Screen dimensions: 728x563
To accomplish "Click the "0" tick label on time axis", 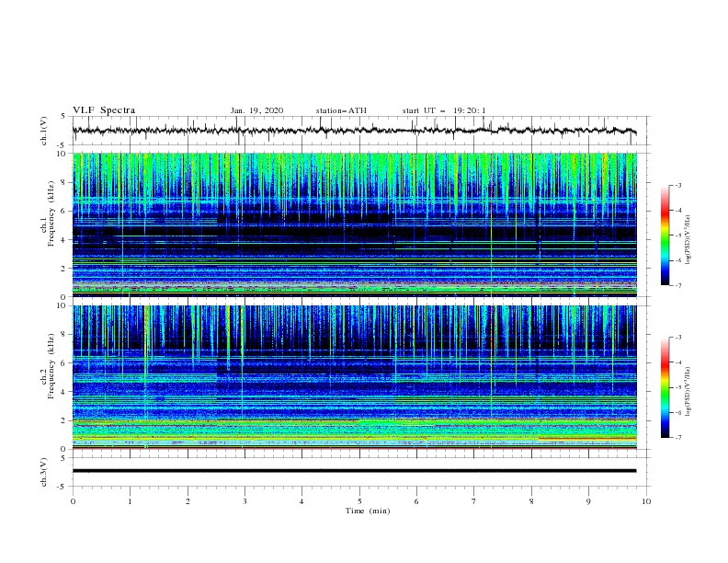I will pyautogui.click(x=73, y=501).
